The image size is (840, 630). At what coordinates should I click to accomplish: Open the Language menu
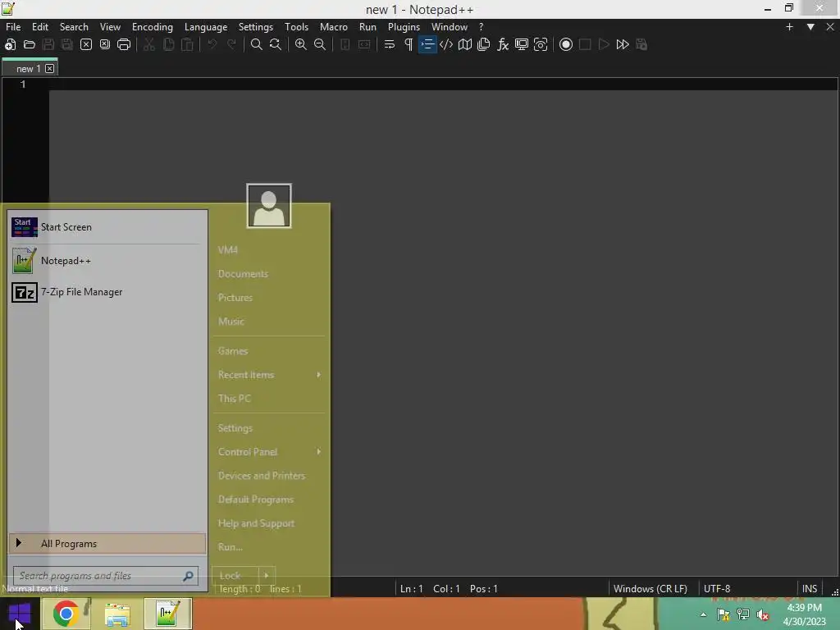click(x=206, y=27)
